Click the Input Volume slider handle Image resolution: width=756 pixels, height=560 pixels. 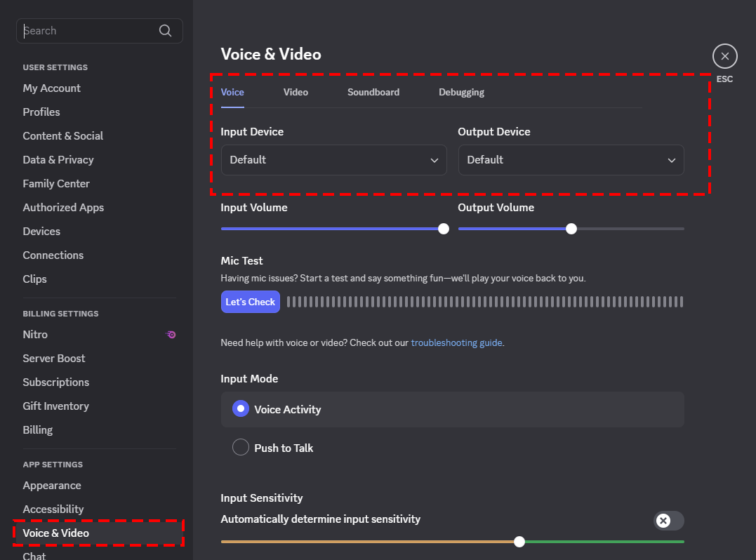444,229
